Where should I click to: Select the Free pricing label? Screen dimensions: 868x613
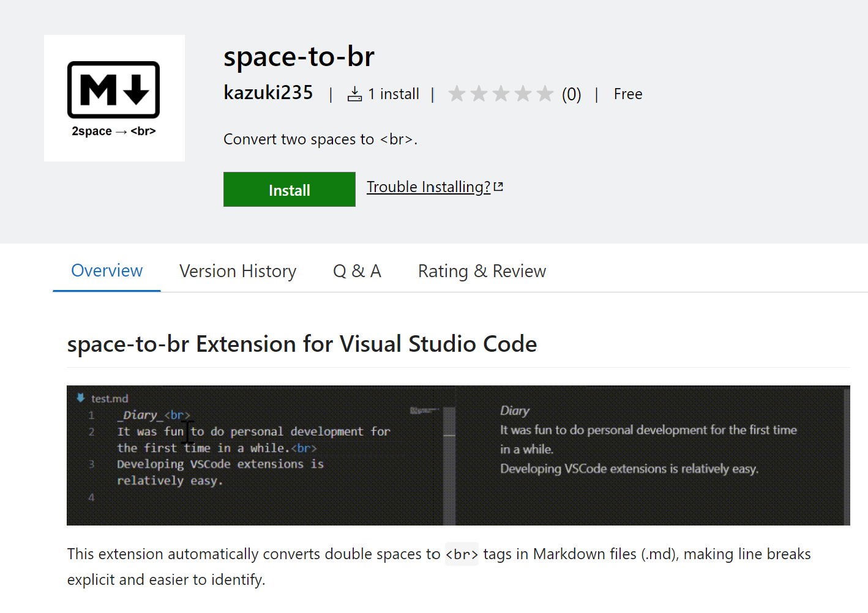point(627,94)
